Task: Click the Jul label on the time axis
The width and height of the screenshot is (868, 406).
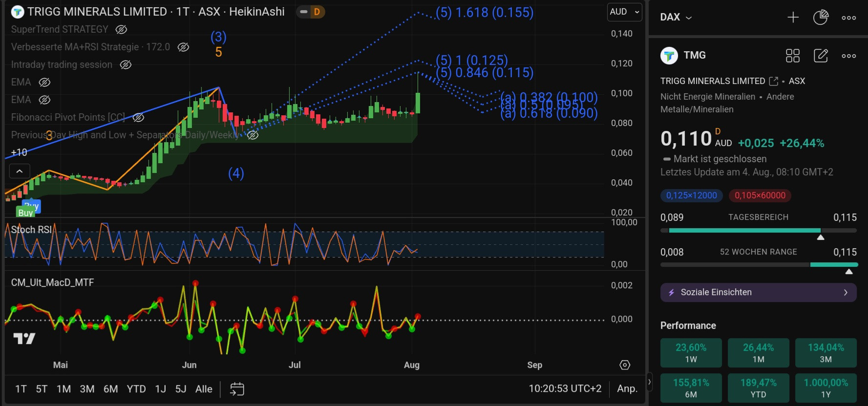Action: click(295, 365)
